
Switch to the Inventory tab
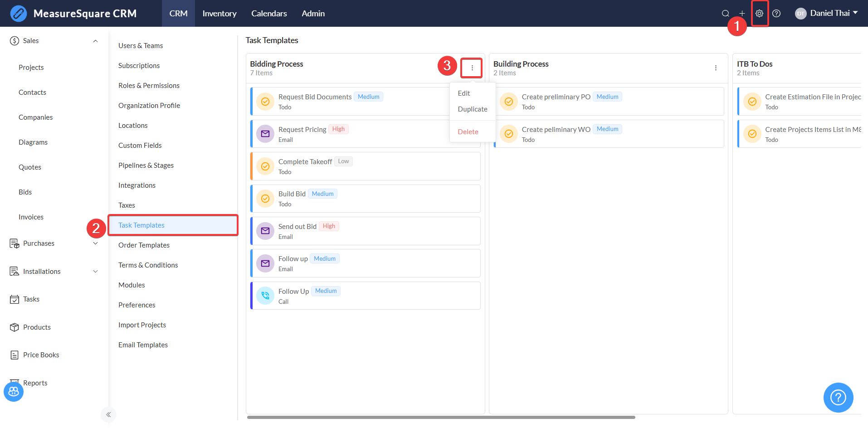[219, 14]
